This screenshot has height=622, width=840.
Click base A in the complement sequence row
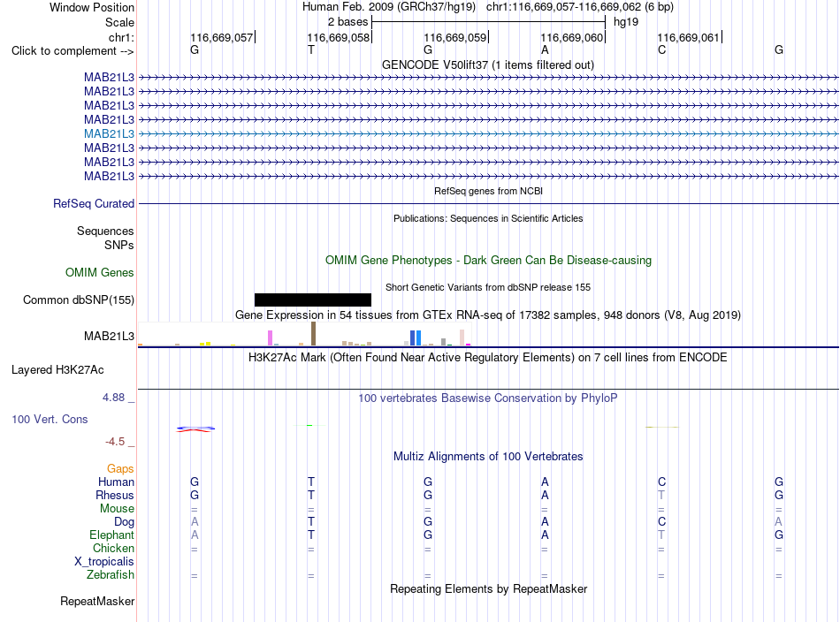point(545,49)
